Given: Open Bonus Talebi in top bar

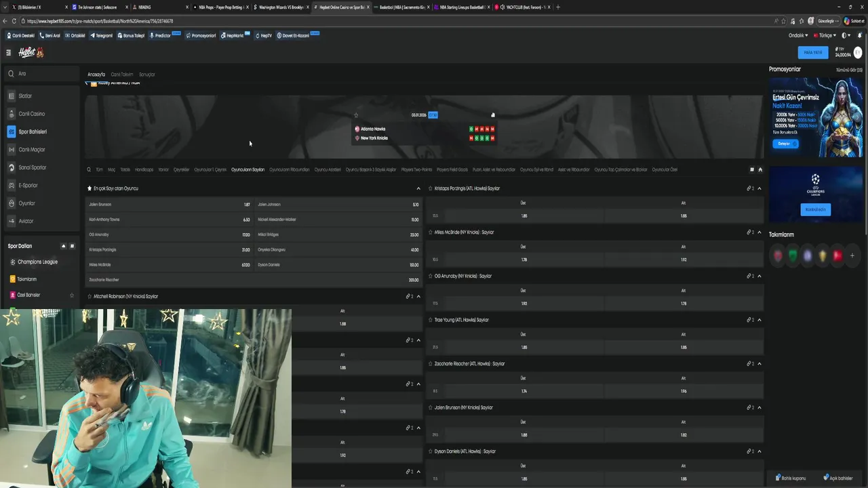Looking at the screenshot, I should pyautogui.click(x=131, y=35).
